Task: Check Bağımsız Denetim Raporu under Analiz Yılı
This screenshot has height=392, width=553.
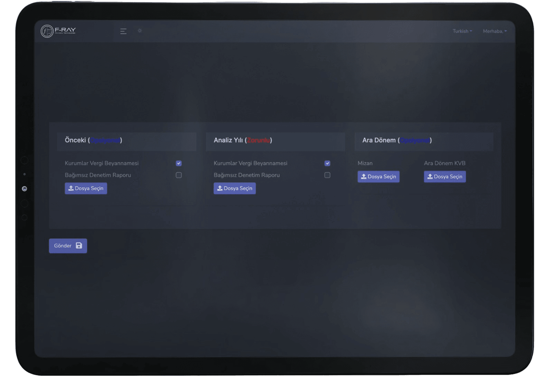Action: coord(327,175)
